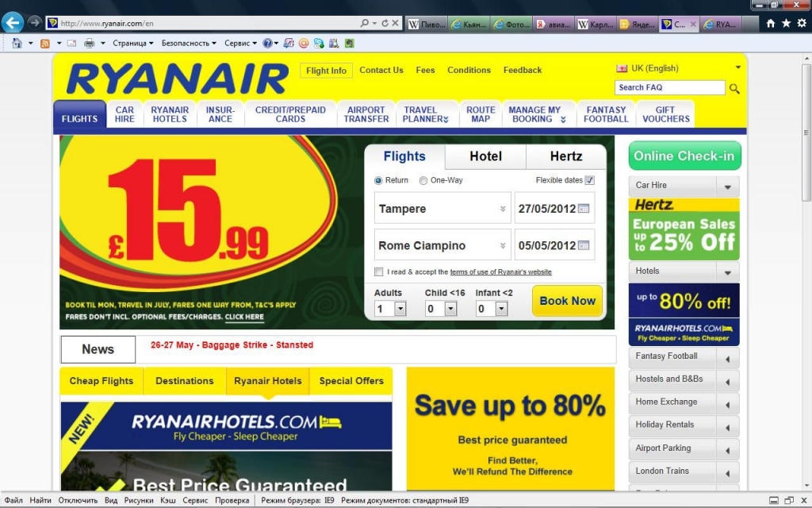This screenshot has height=508, width=812.
Task: Open the Route Map navigation tab
Action: click(481, 114)
